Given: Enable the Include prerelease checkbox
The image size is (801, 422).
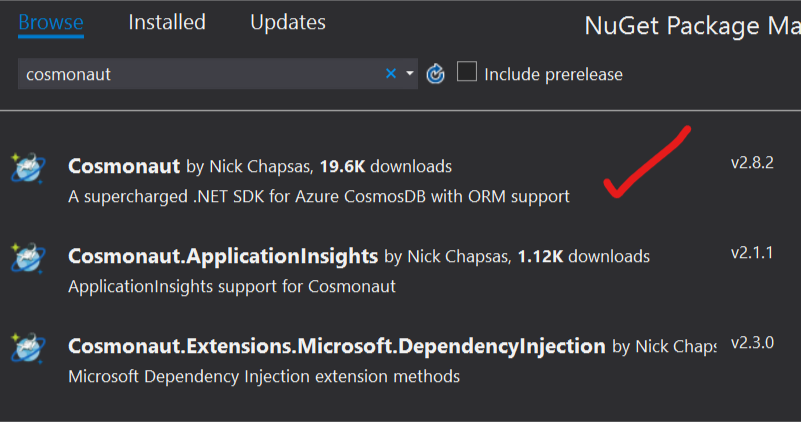Looking at the screenshot, I should (x=467, y=72).
